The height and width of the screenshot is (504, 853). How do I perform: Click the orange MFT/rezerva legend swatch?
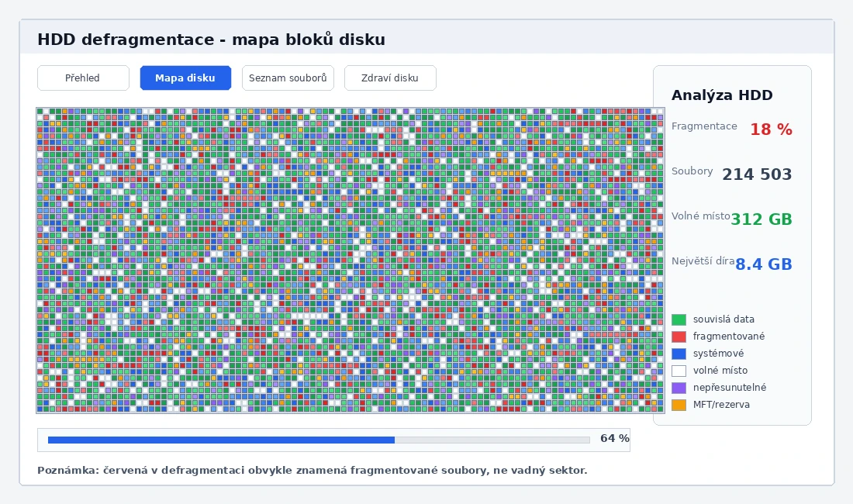pos(679,405)
